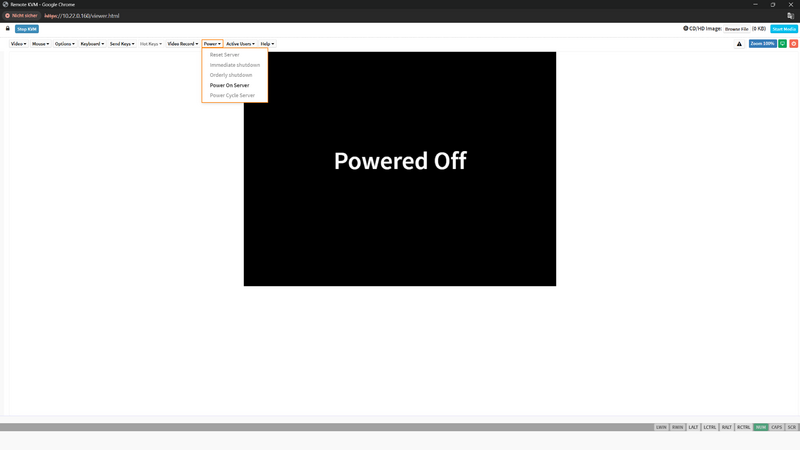
Task: Open the Keyboard dropdown menu
Action: [92, 44]
